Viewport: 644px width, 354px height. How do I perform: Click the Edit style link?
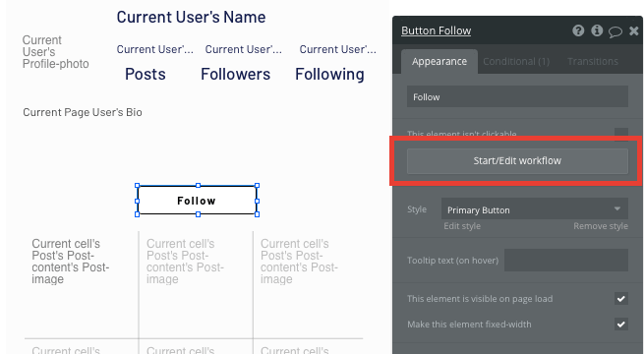[x=462, y=226]
